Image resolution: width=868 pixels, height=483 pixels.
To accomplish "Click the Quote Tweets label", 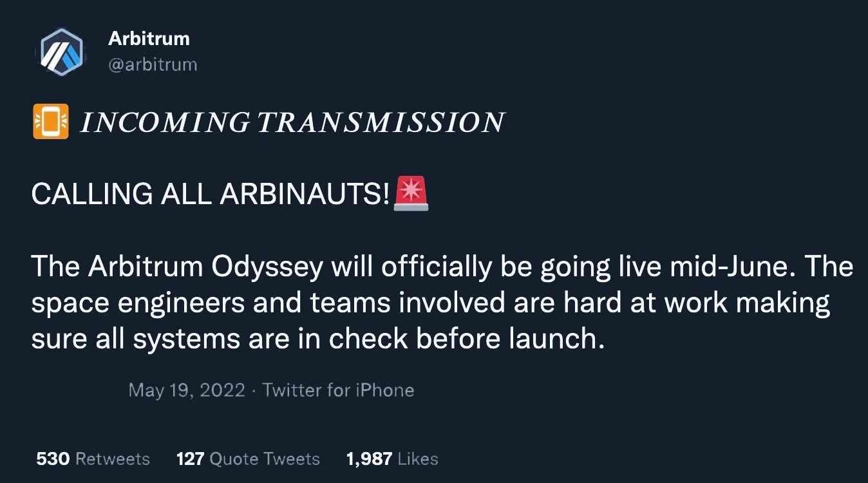I will tap(265, 459).
